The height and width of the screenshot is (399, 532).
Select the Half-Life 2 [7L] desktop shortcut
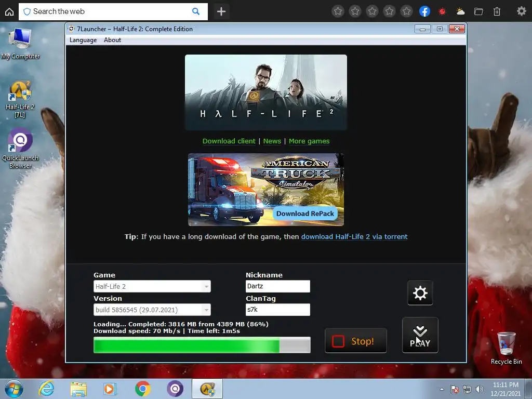click(x=20, y=99)
